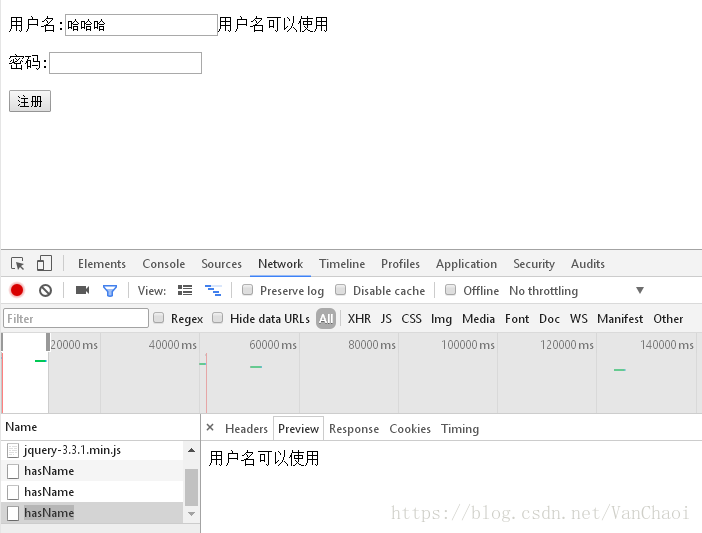Switch to the Profiles tab
702x533 pixels.
click(400, 264)
